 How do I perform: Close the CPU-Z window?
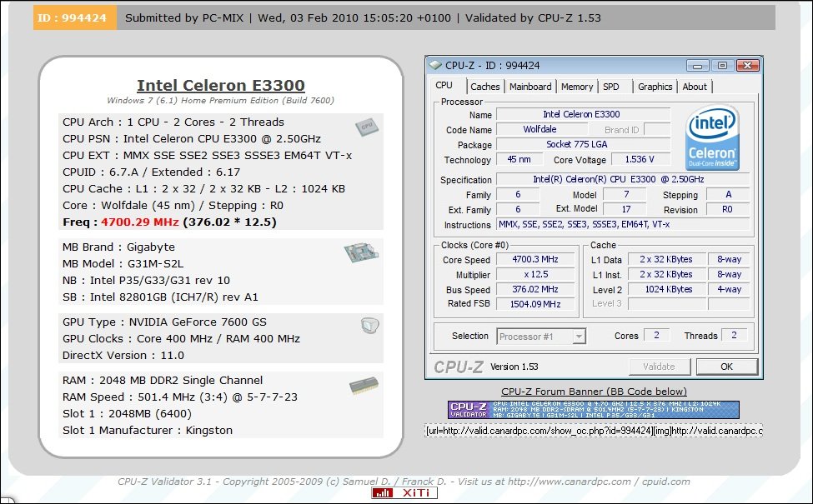747,65
